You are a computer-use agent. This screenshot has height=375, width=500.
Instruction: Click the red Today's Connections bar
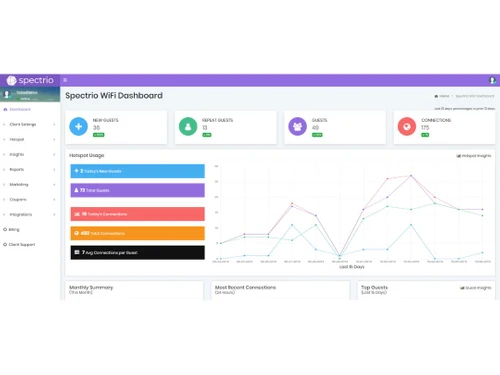(x=137, y=214)
